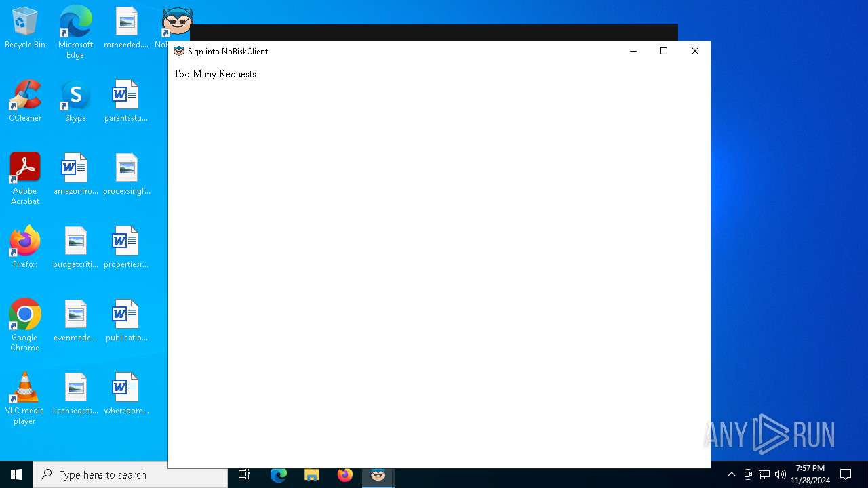Select the evenmade image file
The image size is (868, 488).
[75, 321]
